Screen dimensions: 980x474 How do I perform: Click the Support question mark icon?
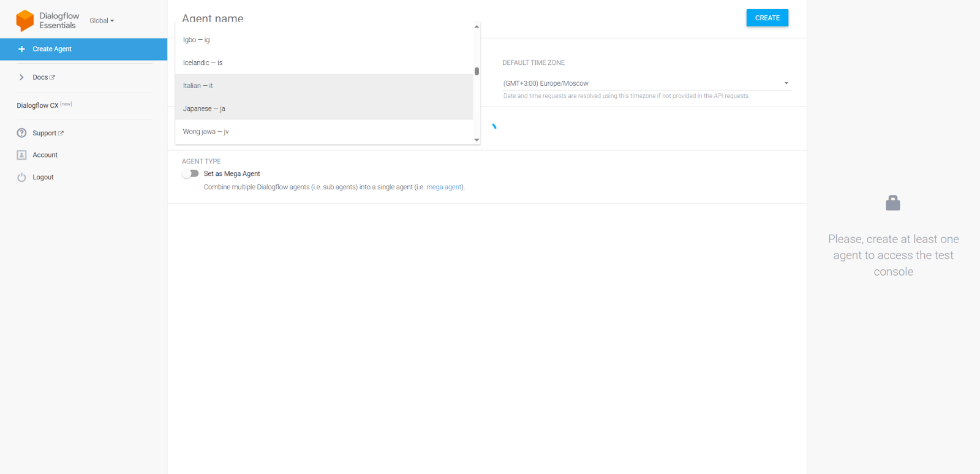[21, 133]
